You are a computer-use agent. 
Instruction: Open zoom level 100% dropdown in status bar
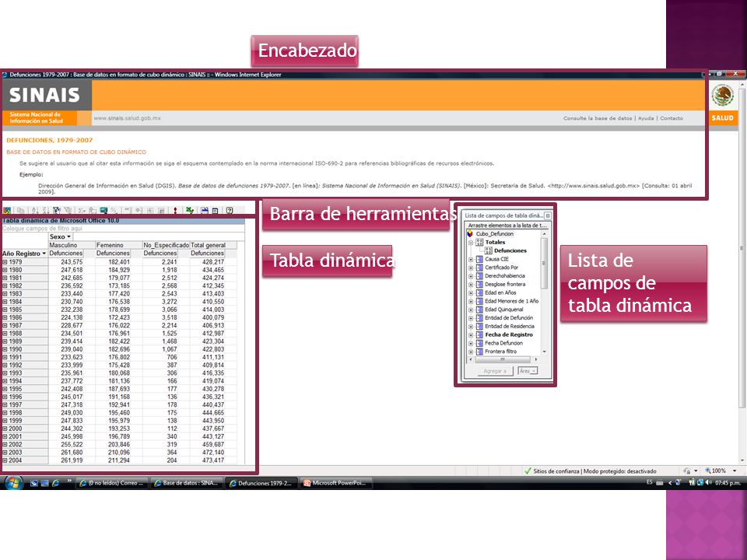[x=734, y=471]
